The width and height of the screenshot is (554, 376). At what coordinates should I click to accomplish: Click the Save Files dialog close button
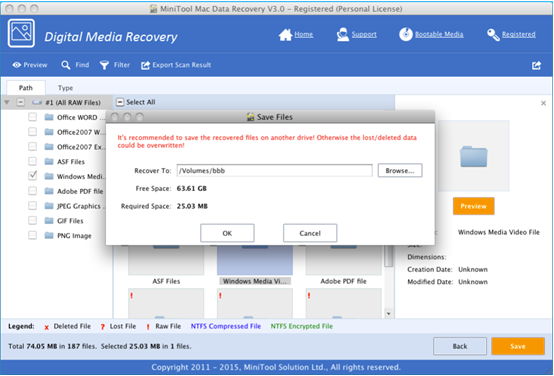[x=114, y=117]
